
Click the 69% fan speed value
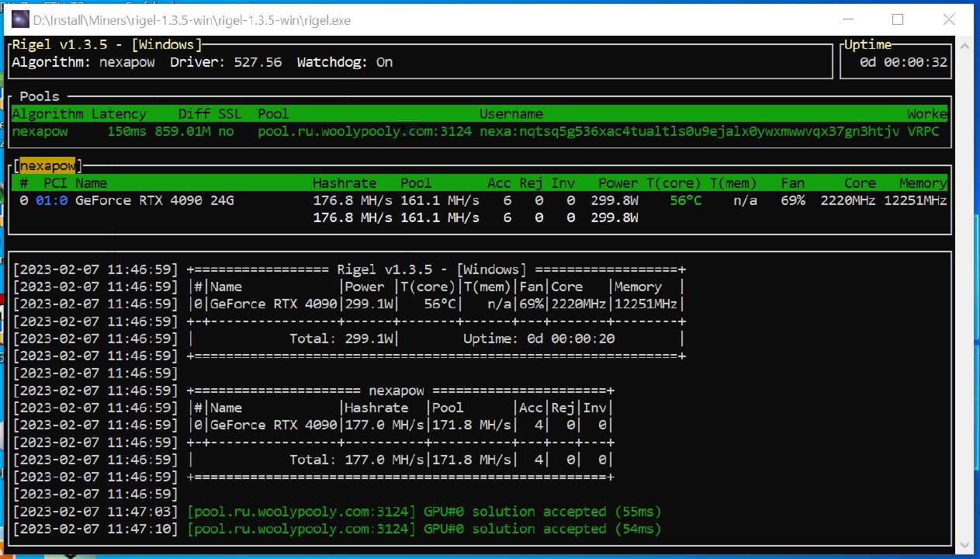point(792,200)
